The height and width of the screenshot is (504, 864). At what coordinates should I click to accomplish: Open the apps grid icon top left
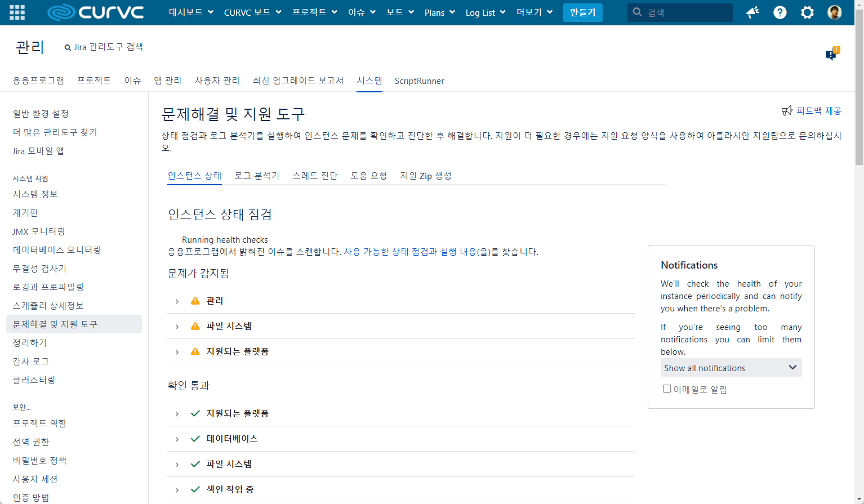(16, 12)
